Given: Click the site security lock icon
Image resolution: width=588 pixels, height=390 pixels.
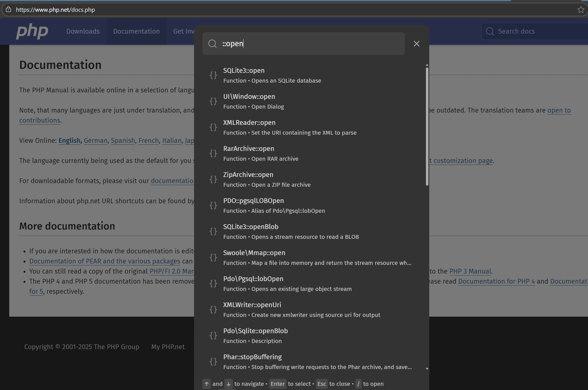Looking at the screenshot, I should click(8, 10).
